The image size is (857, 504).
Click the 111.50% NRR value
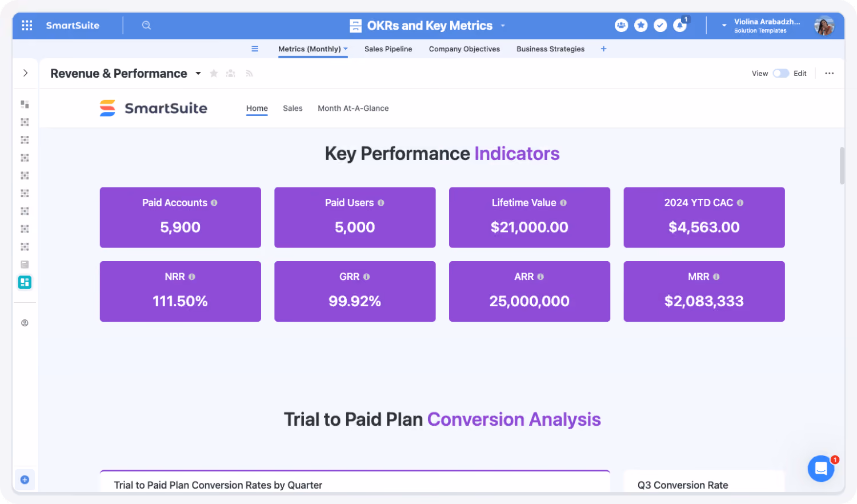tap(181, 301)
